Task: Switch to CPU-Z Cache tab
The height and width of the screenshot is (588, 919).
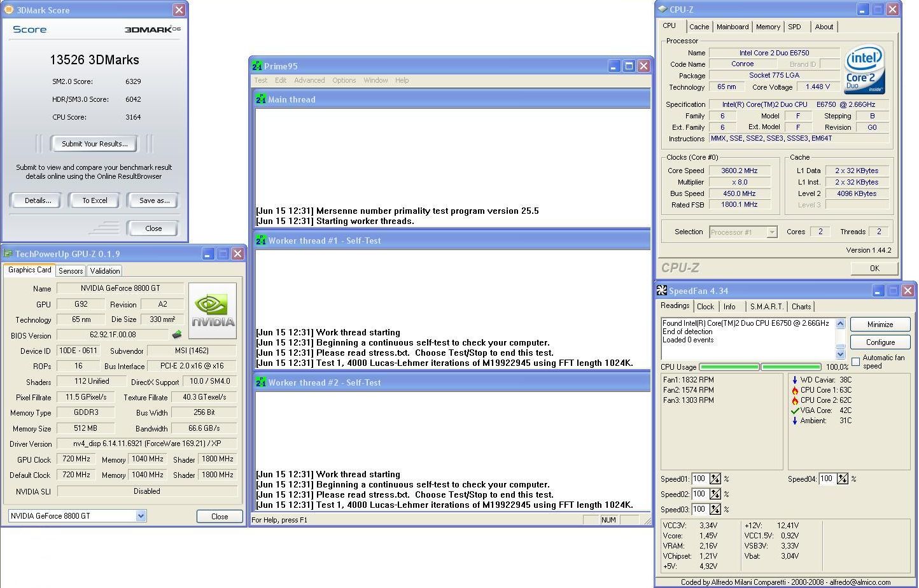Action: [x=699, y=27]
